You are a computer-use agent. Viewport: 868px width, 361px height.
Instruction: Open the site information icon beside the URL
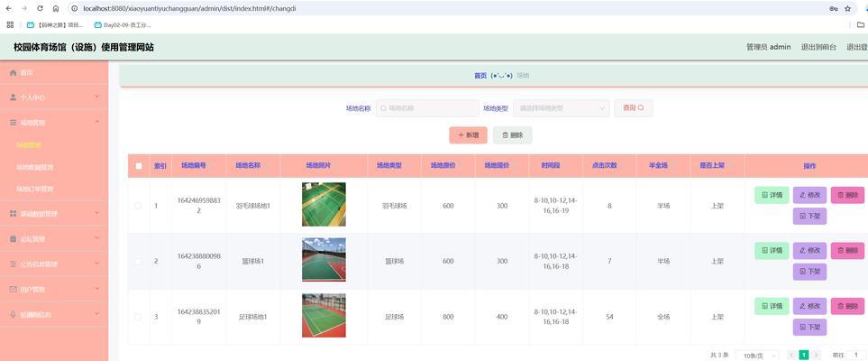point(75,9)
